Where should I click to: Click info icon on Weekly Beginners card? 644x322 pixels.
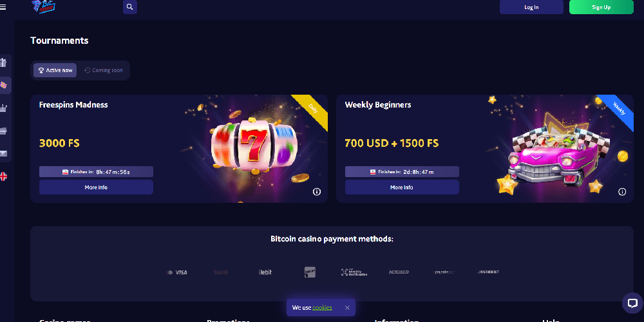tap(622, 192)
